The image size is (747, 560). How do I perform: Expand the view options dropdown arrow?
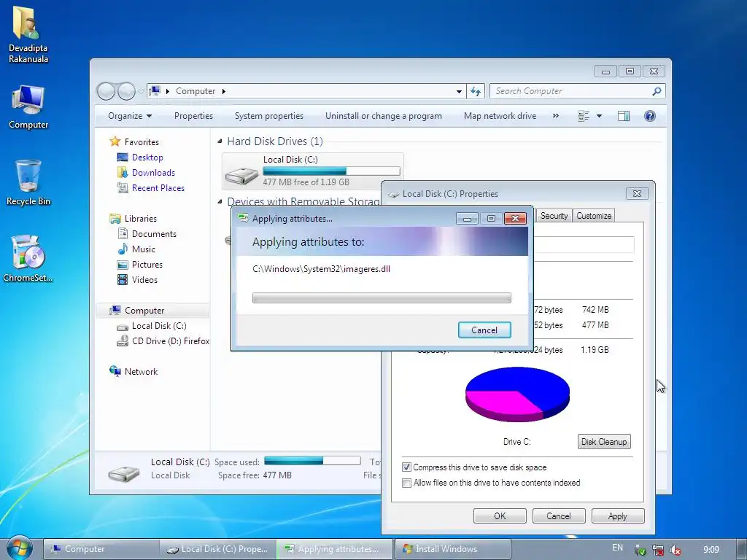[599, 116]
